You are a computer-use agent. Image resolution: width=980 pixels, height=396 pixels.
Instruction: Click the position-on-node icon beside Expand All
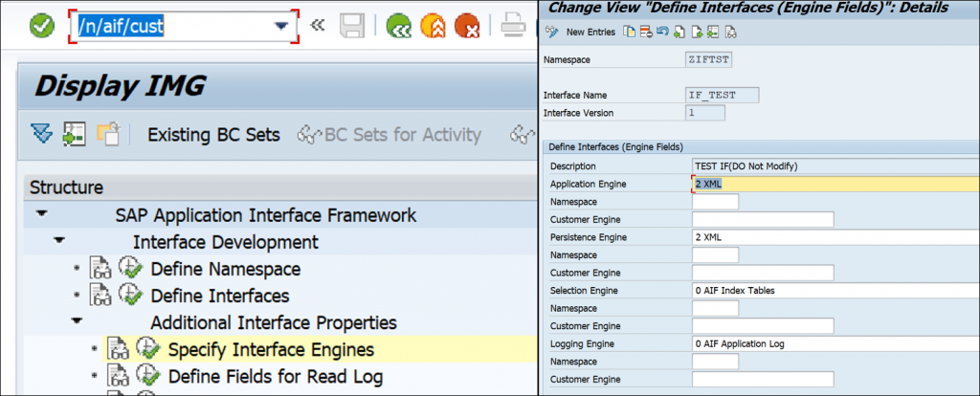(x=75, y=134)
